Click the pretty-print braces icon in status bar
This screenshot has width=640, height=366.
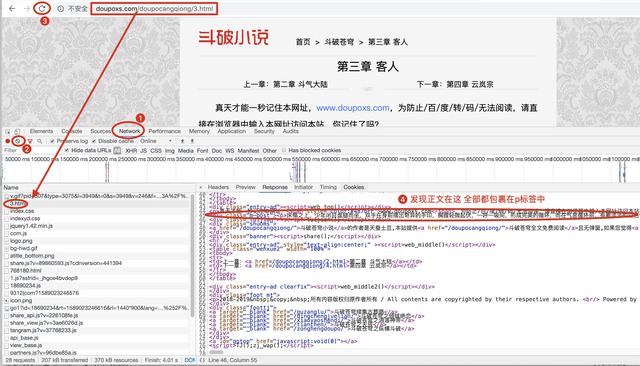pos(202,360)
